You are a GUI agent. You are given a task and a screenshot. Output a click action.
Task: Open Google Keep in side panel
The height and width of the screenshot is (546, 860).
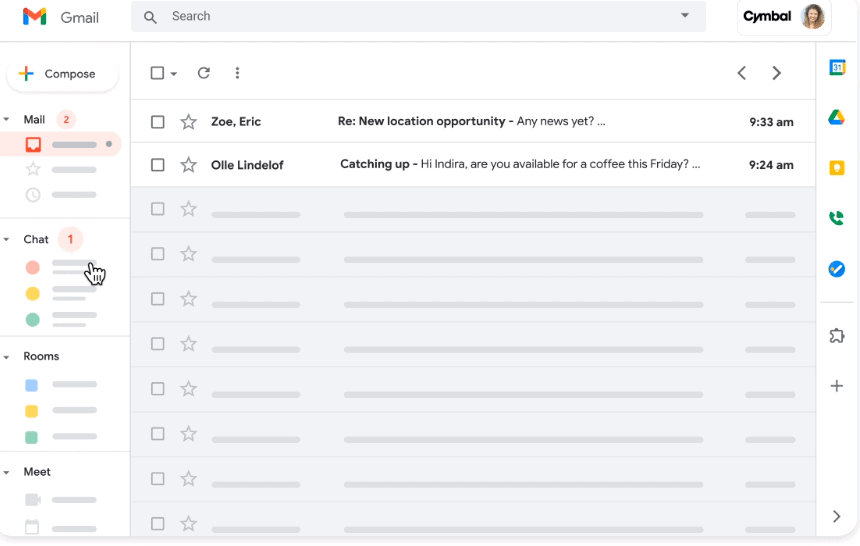[836, 167]
